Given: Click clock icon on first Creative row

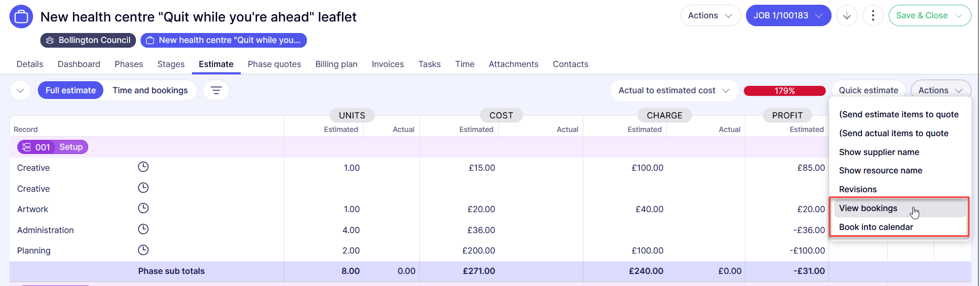Looking at the screenshot, I should (143, 167).
